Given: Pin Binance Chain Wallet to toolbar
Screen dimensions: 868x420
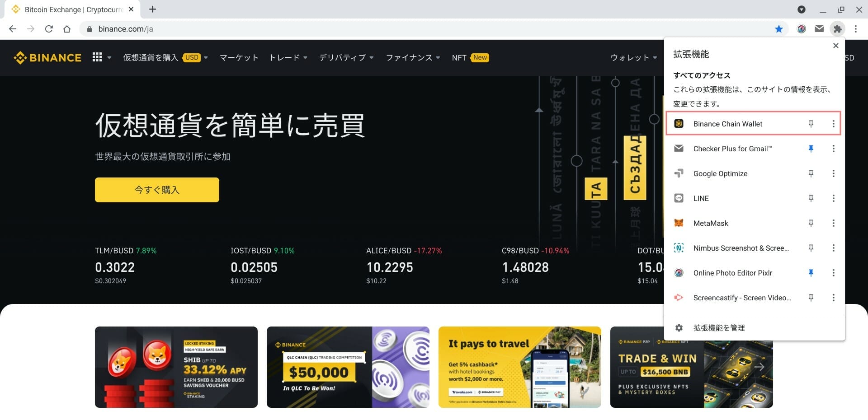Looking at the screenshot, I should 811,124.
